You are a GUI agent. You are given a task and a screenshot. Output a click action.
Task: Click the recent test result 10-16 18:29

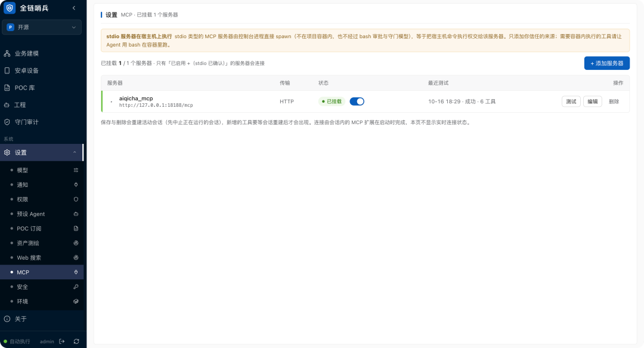point(462,101)
